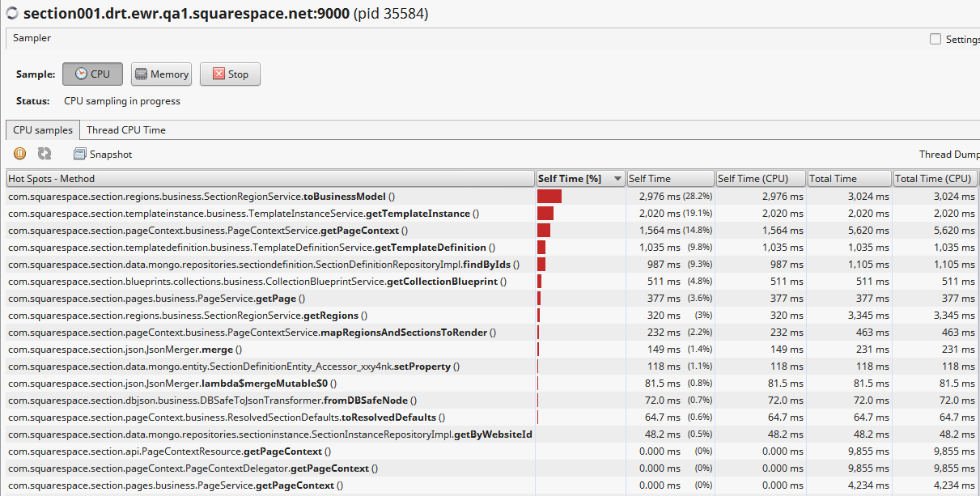Click the 2,020 ms (19.1%) self time cell
Viewport: 980px width, 496px height.
671,213
